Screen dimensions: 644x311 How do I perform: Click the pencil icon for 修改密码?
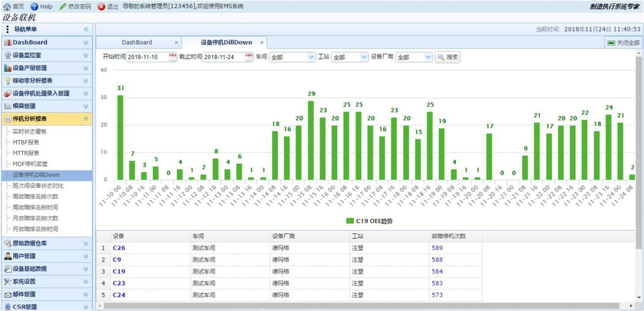tap(63, 6)
